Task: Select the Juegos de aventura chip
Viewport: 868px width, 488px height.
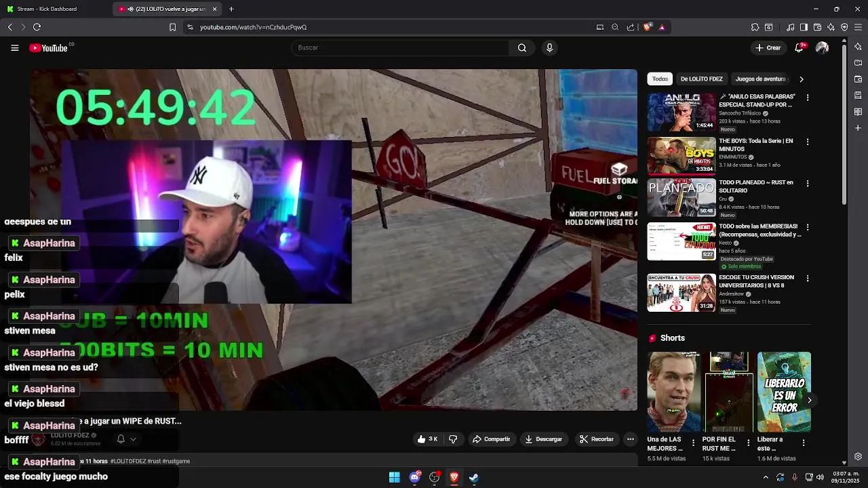Action: (760, 79)
